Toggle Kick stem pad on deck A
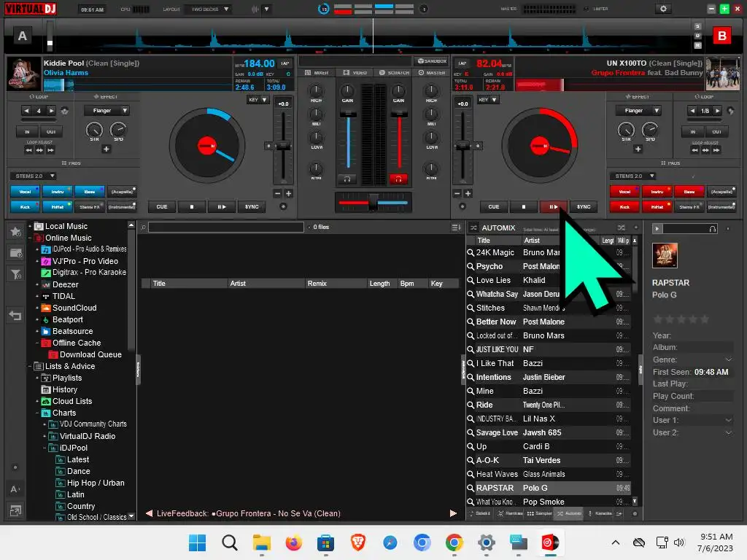This screenshot has width=747, height=560. pos(26,206)
